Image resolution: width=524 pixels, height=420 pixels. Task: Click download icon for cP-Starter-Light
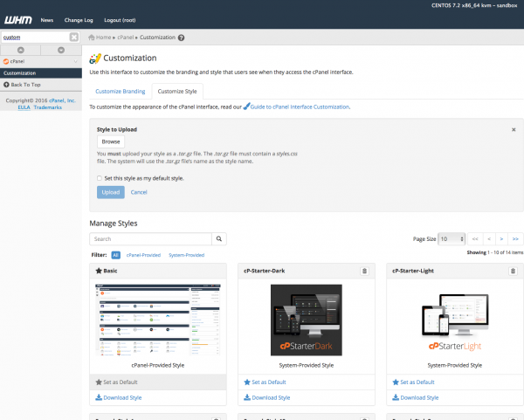click(x=396, y=397)
